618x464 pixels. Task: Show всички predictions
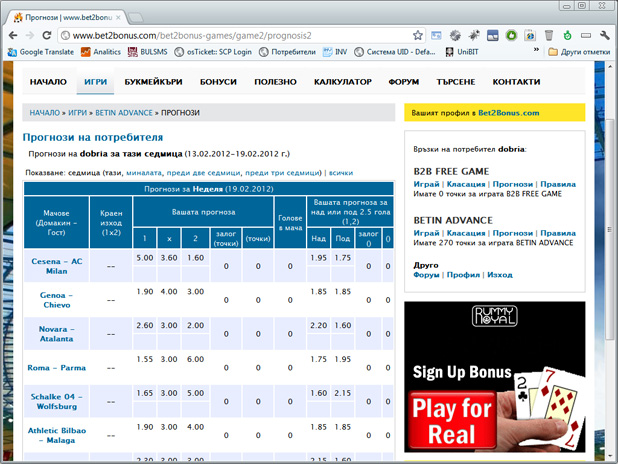click(x=341, y=173)
